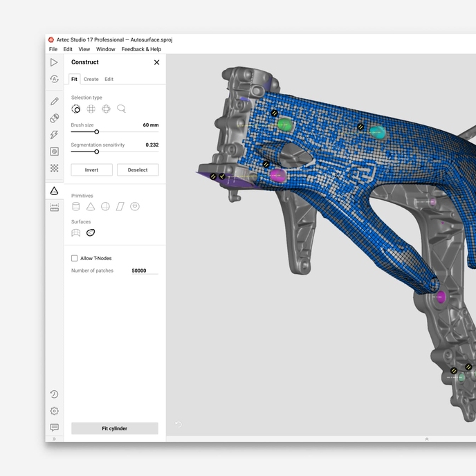Screen dimensions: 476x476
Task: Select the freeform patch surface icon
Action: coord(76,233)
